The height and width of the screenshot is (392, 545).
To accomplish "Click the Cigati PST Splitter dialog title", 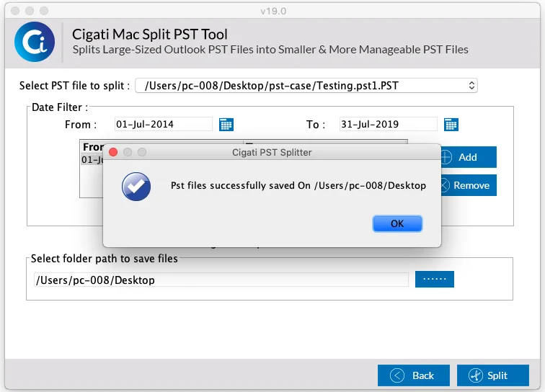I will pos(272,152).
